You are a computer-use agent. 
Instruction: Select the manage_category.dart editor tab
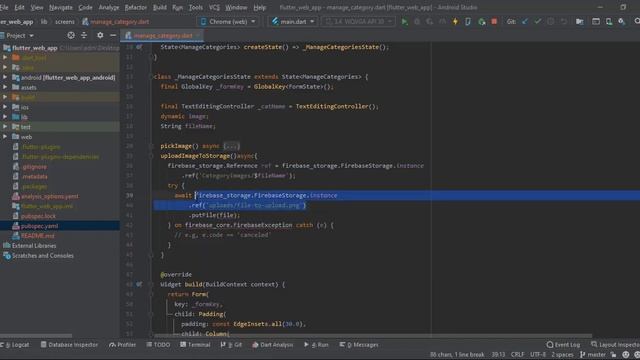[x=163, y=36]
